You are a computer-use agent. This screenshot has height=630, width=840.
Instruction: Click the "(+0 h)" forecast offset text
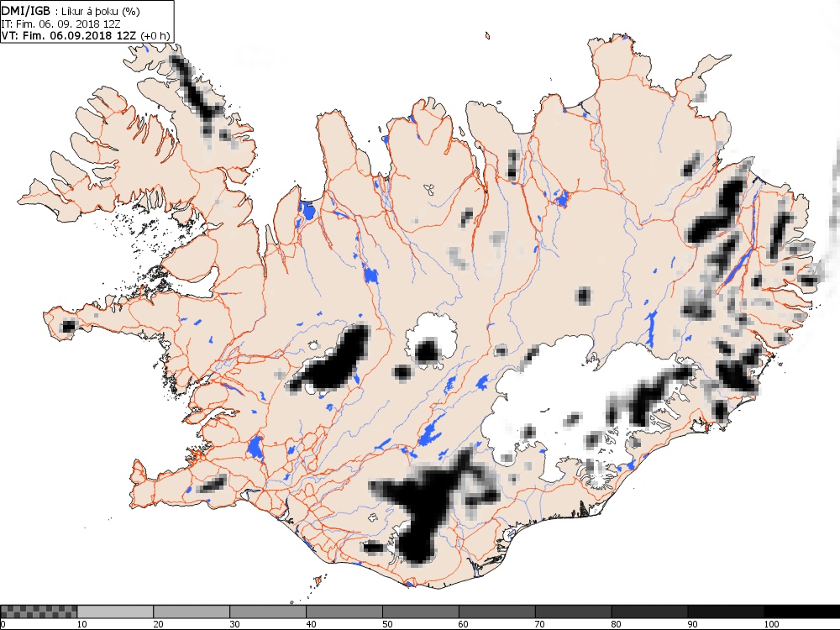click(155, 36)
